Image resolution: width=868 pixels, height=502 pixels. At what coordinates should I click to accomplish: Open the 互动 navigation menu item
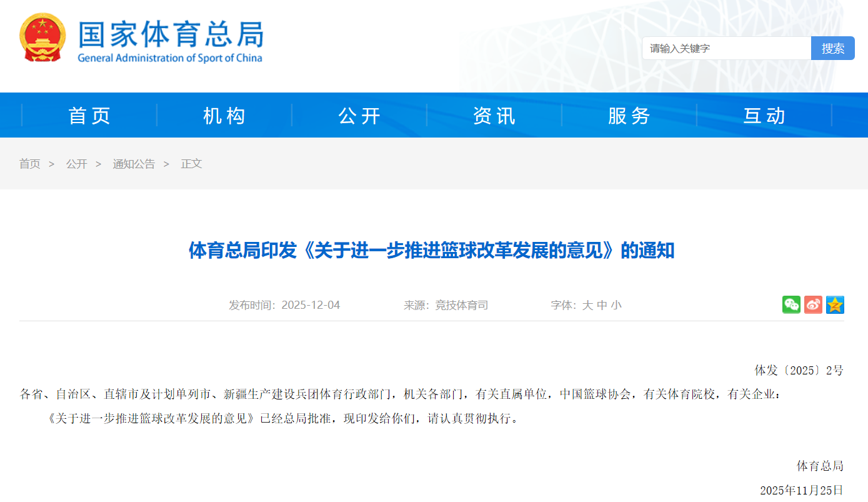click(x=764, y=116)
